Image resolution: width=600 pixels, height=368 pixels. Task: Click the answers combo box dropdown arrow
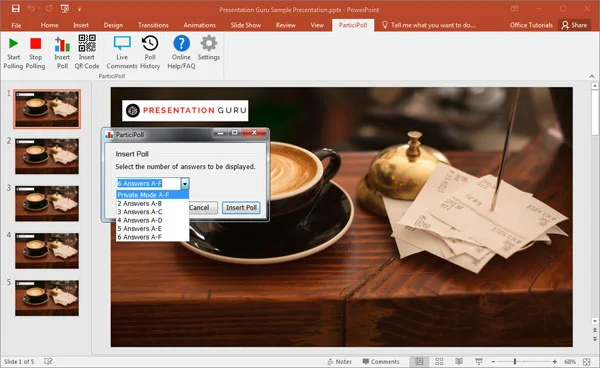(185, 184)
